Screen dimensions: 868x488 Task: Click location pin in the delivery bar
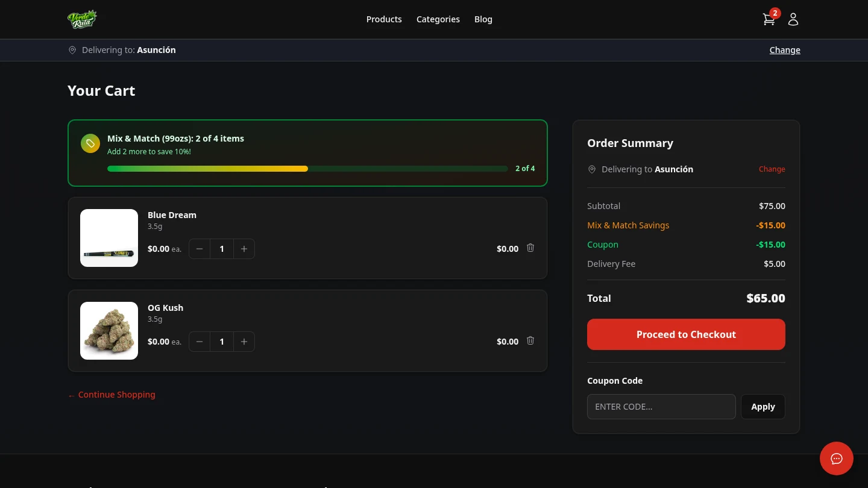(72, 50)
